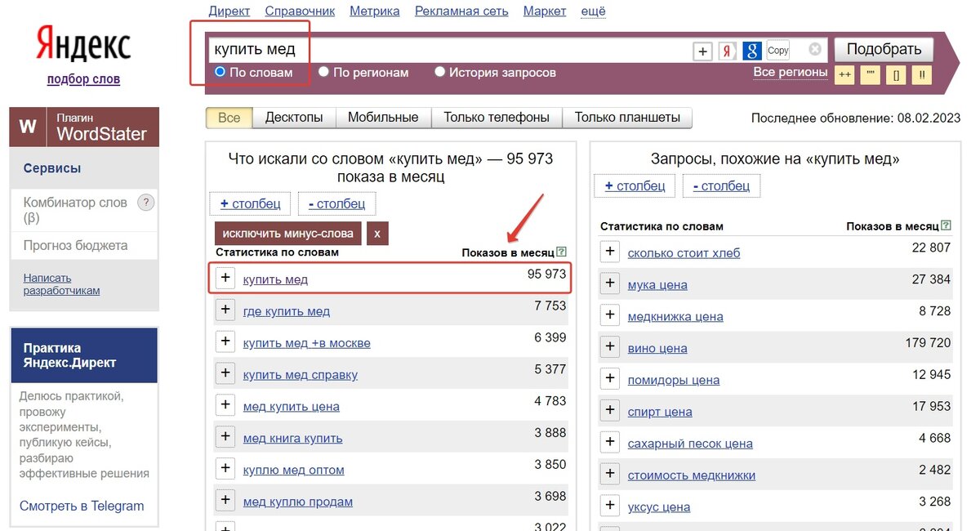The width and height of the screenshot is (980, 531).
Task: Open help icon next to Комбинатор слов
Action: pyautogui.click(x=145, y=202)
